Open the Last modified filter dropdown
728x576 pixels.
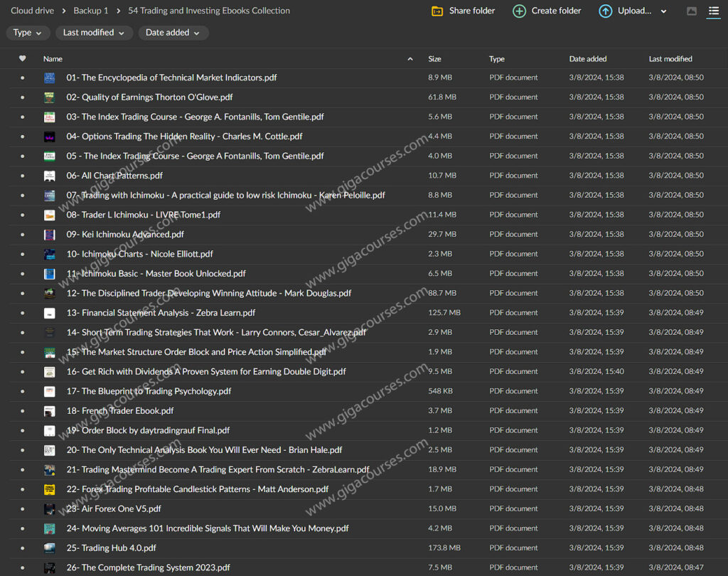[x=94, y=33]
